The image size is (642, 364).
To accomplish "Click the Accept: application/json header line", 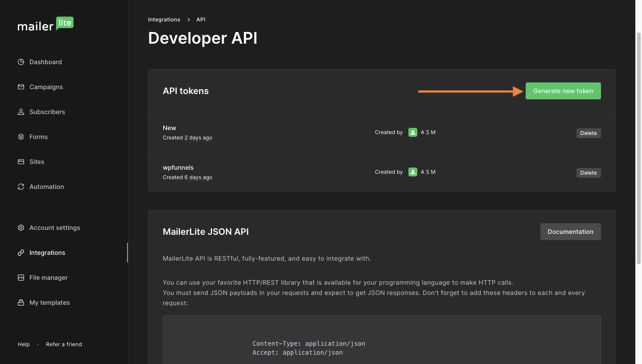I will 297,352.
